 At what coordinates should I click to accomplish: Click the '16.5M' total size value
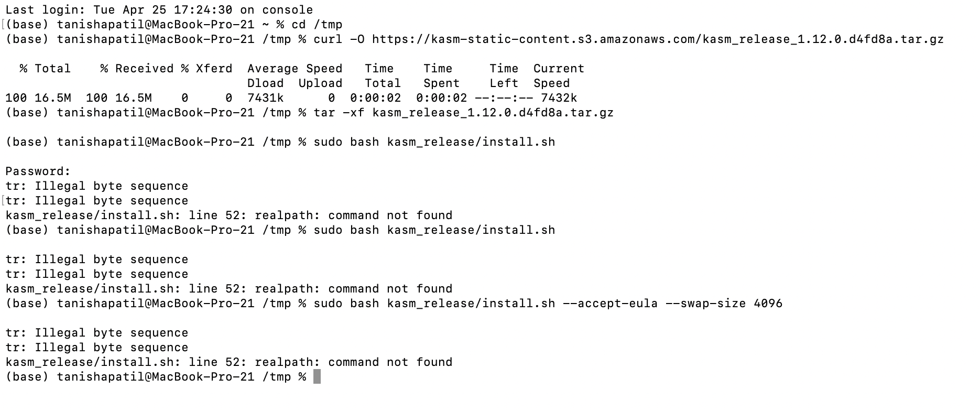[x=52, y=98]
